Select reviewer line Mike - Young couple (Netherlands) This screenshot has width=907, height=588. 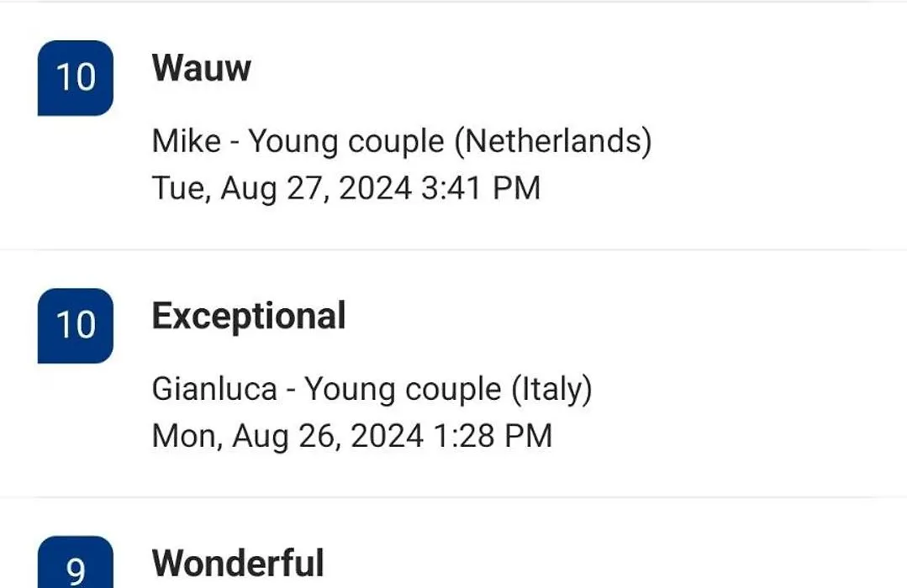[402, 142]
